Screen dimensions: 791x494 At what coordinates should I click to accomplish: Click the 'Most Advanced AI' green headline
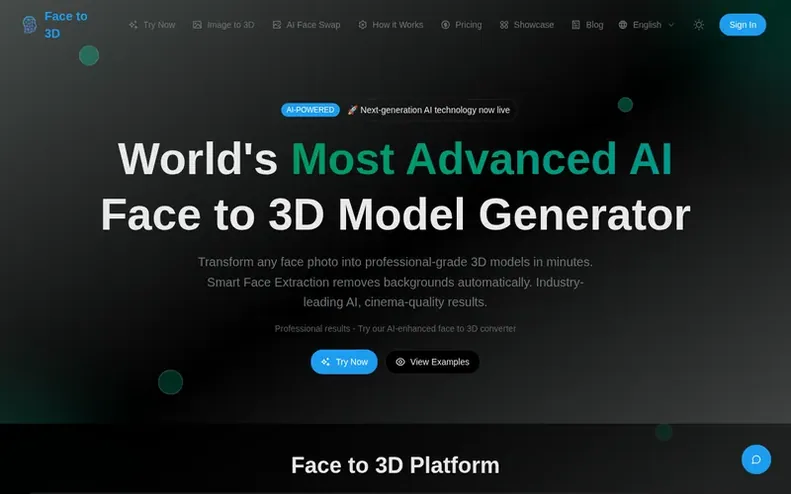pyautogui.click(x=482, y=159)
